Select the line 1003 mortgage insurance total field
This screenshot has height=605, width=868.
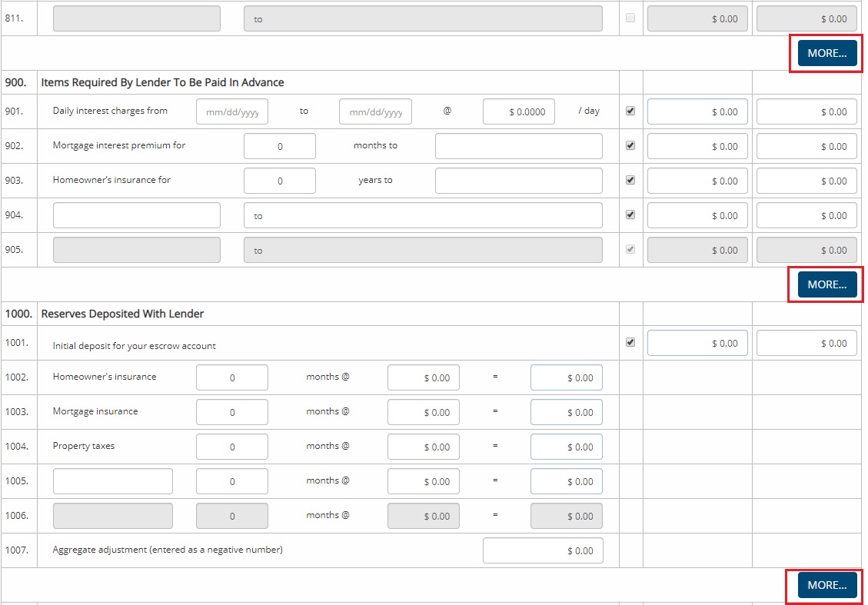tap(567, 412)
